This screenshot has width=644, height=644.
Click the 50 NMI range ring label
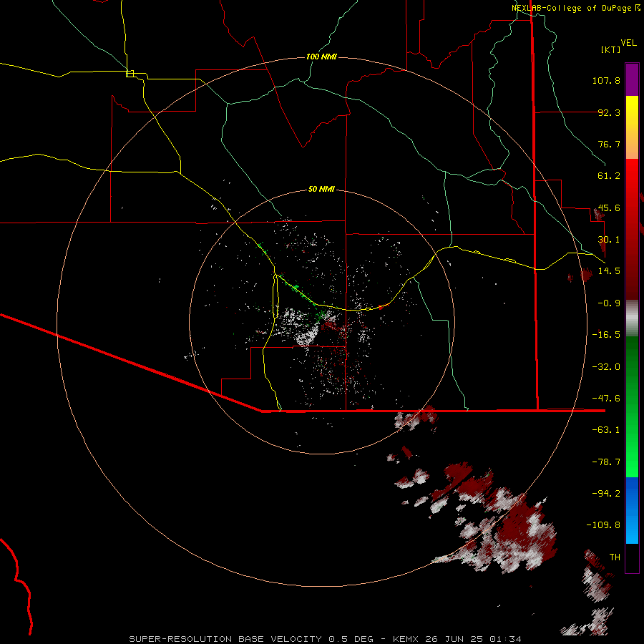point(321,190)
